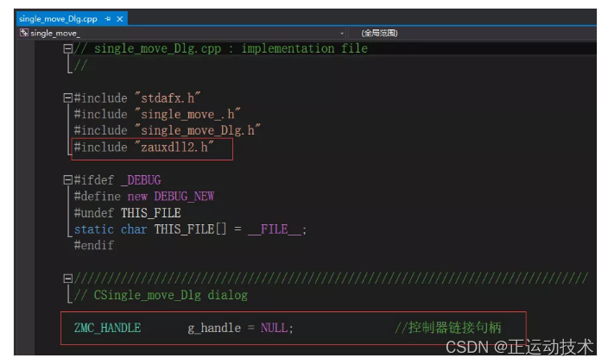Click the "// CSingle_move_Dlg dialog" comment
This screenshot has height=364, width=608.
[x=161, y=295]
